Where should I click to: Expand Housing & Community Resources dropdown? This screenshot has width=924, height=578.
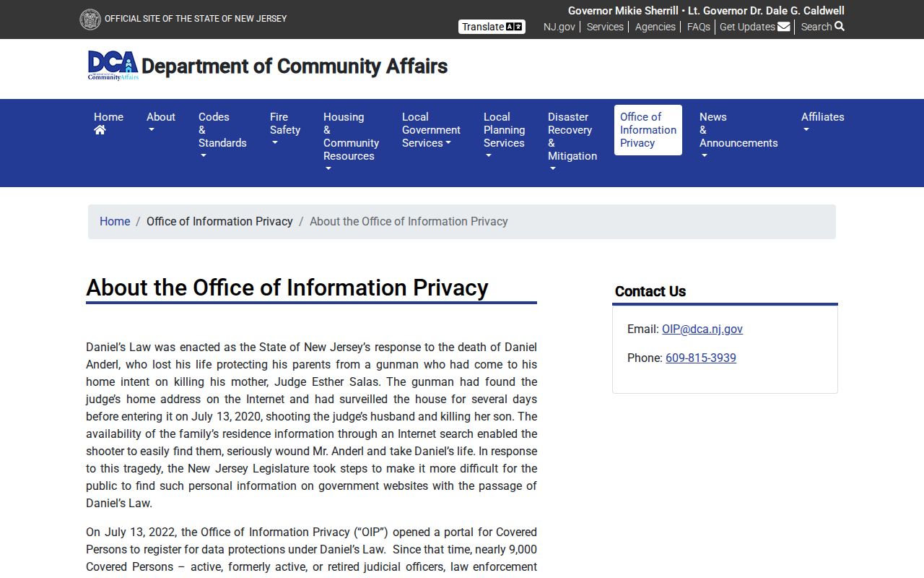(351, 143)
